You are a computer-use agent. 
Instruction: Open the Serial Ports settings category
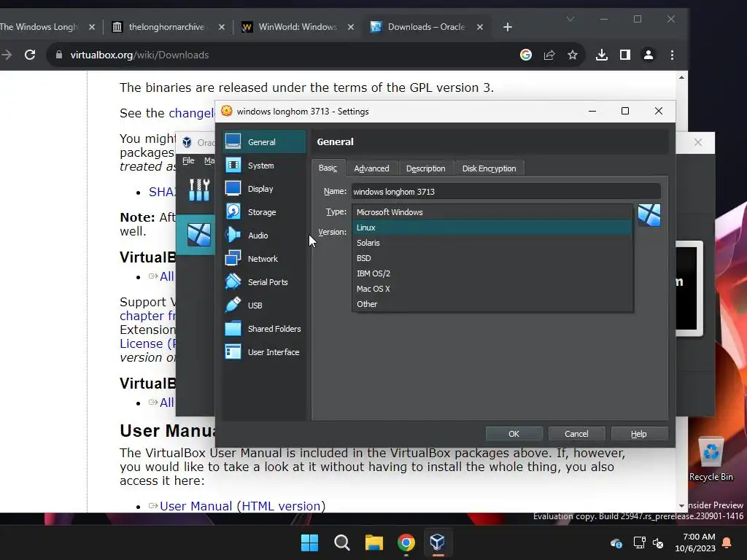tap(264, 282)
